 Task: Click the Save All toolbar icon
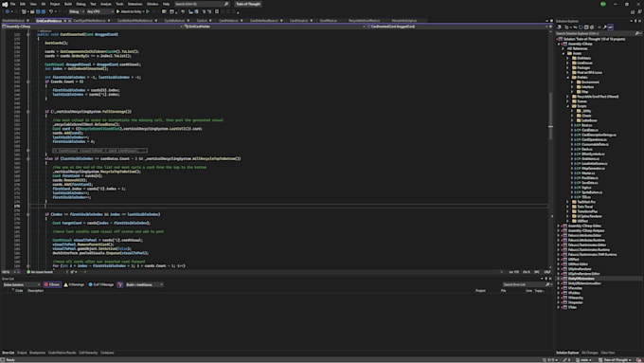[x=44, y=11]
